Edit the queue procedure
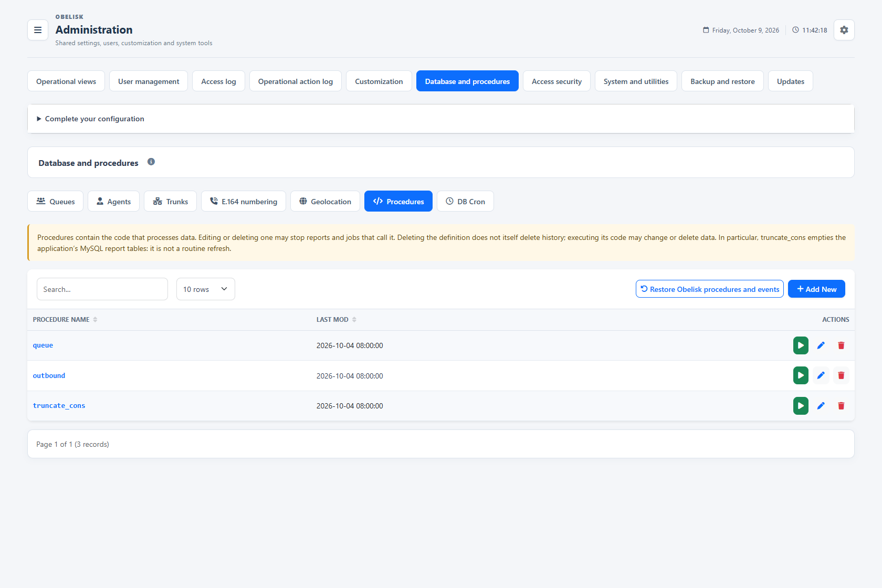 tap(821, 345)
